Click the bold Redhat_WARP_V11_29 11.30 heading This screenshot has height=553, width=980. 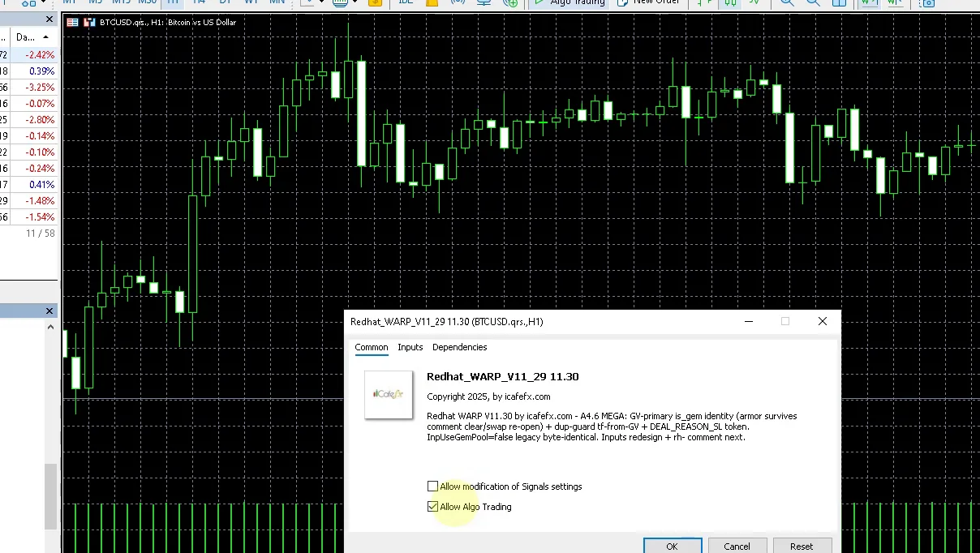pos(502,377)
